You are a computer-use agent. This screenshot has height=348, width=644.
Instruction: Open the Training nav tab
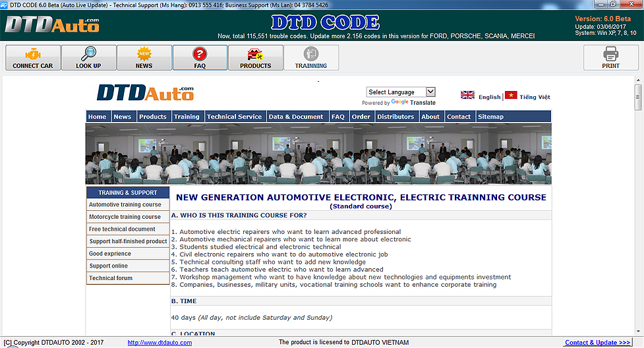[187, 117]
